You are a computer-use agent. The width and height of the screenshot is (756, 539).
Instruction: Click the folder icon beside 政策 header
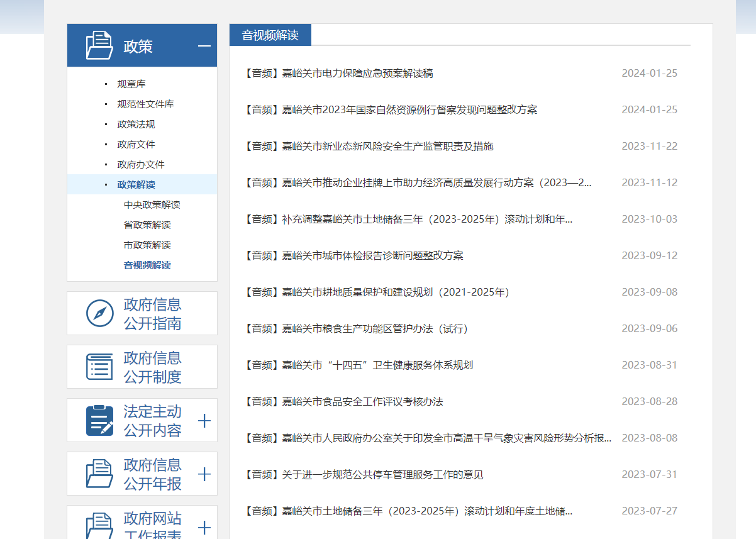click(99, 45)
